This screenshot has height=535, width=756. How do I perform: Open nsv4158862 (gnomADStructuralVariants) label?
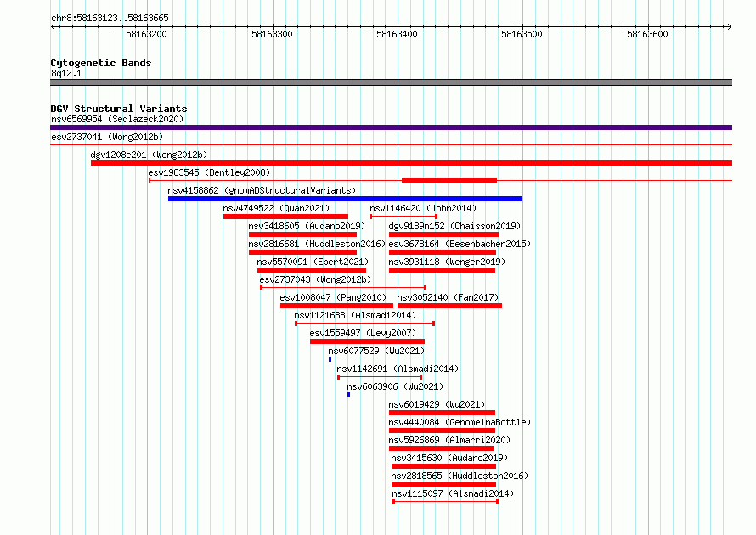point(262,190)
